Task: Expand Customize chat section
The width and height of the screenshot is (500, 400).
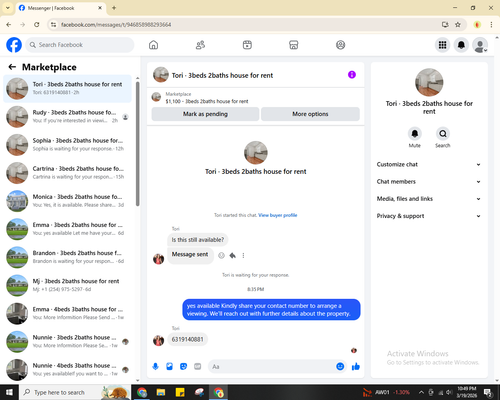Action: pos(429,164)
